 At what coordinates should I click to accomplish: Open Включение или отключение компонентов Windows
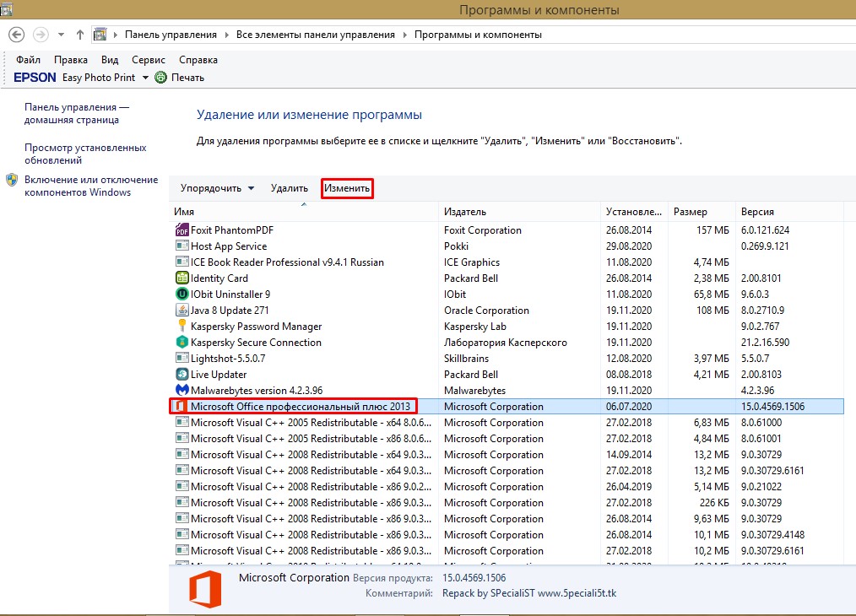90,186
